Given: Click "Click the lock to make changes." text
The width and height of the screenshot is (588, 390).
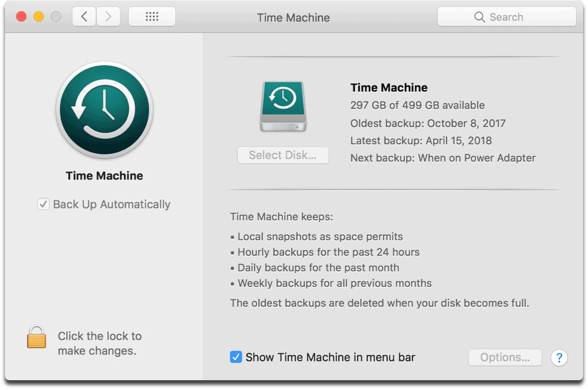Looking at the screenshot, I should 99,343.
